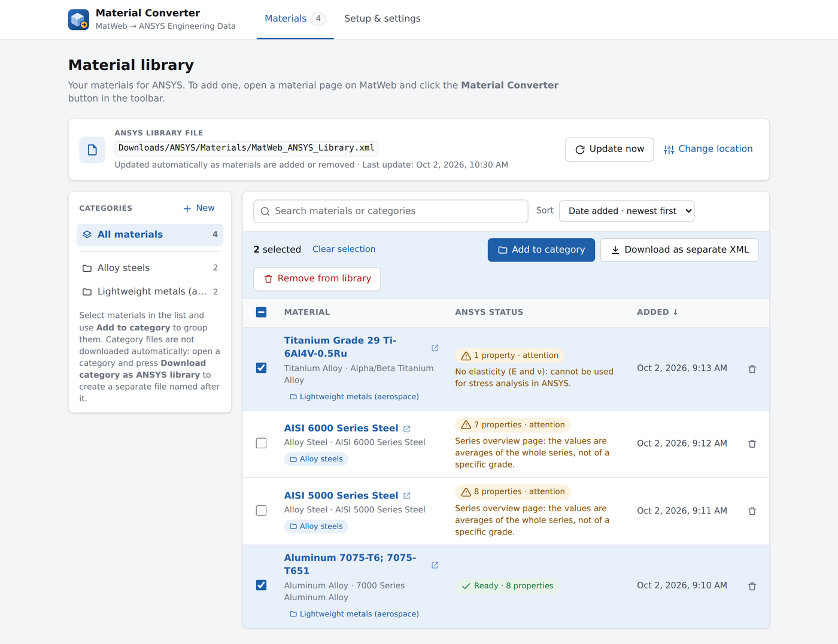Switch to the Materials tab
The width and height of the screenshot is (838, 644).
(x=295, y=19)
